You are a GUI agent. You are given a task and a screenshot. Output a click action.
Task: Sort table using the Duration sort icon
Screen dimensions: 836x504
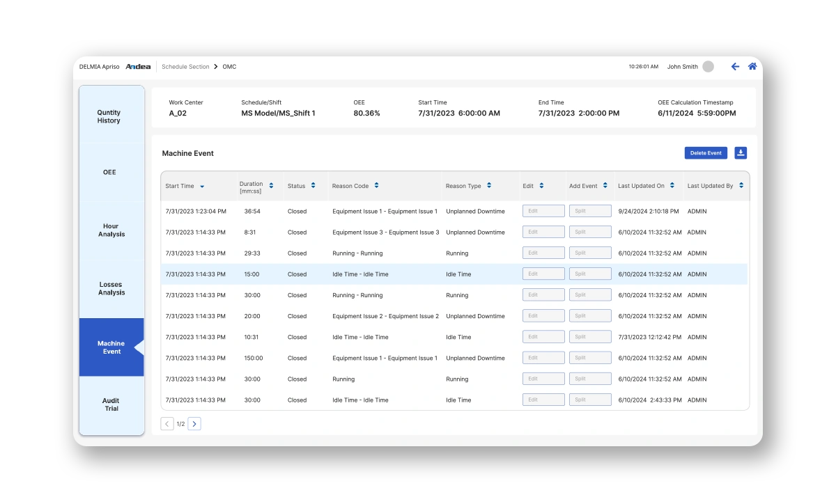point(272,185)
